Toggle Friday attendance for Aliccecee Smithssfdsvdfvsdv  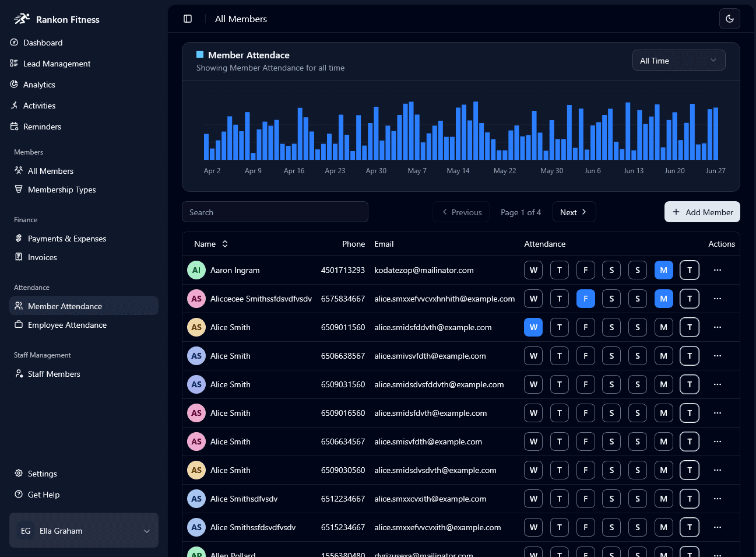click(585, 299)
